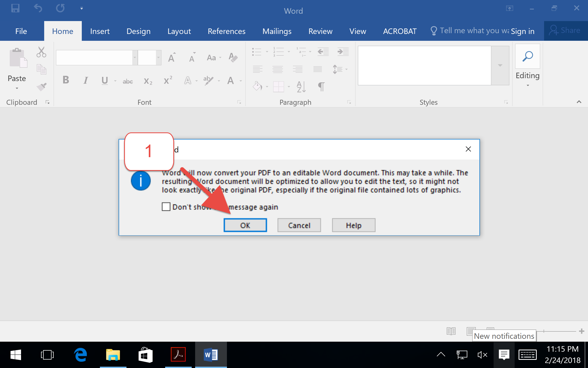Toggle Subscript formatting

pos(148,81)
